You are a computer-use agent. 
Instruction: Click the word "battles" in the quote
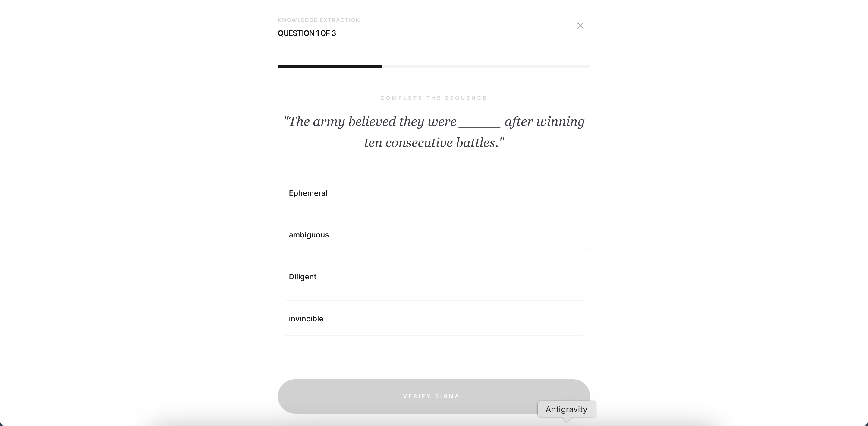[477, 143]
